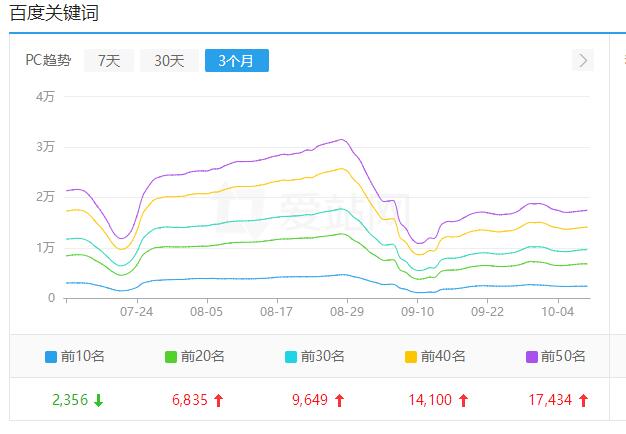Viewport: 626px width, 434px height.
Task: Click the red up arrow beside 14,100
Action: click(463, 400)
